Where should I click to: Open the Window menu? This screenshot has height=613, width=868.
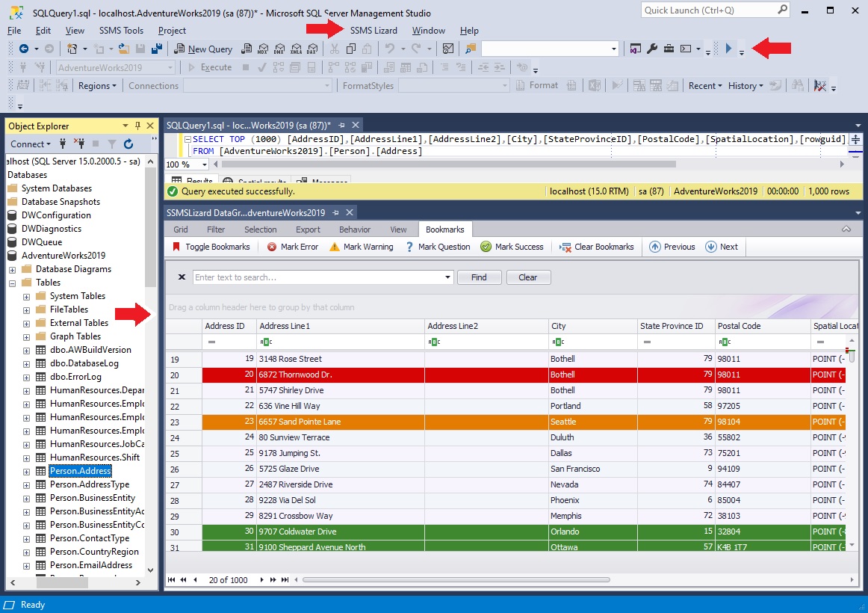pos(429,31)
